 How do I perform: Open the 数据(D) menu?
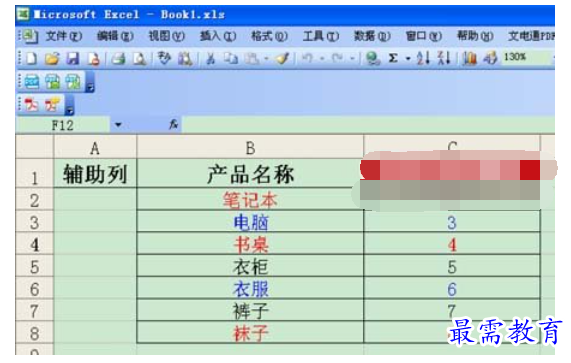[372, 36]
